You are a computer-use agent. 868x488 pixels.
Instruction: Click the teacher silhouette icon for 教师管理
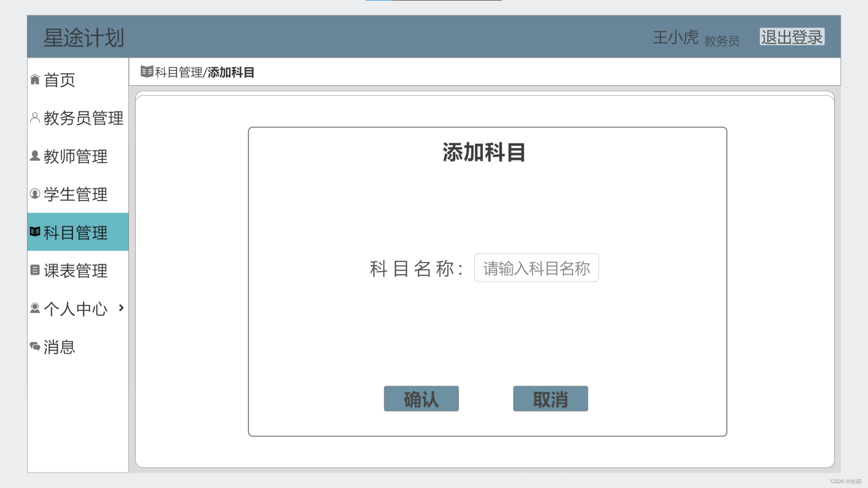[35, 155]
